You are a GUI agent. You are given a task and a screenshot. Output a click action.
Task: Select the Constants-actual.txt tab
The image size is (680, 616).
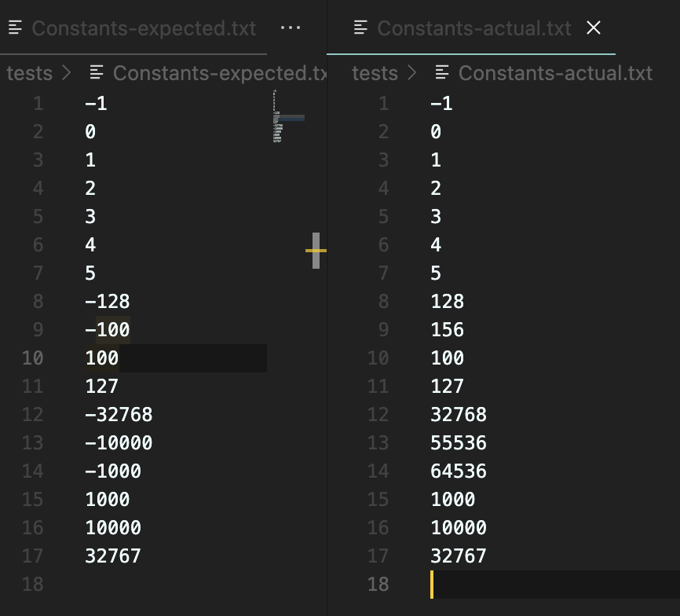point(473,28)
